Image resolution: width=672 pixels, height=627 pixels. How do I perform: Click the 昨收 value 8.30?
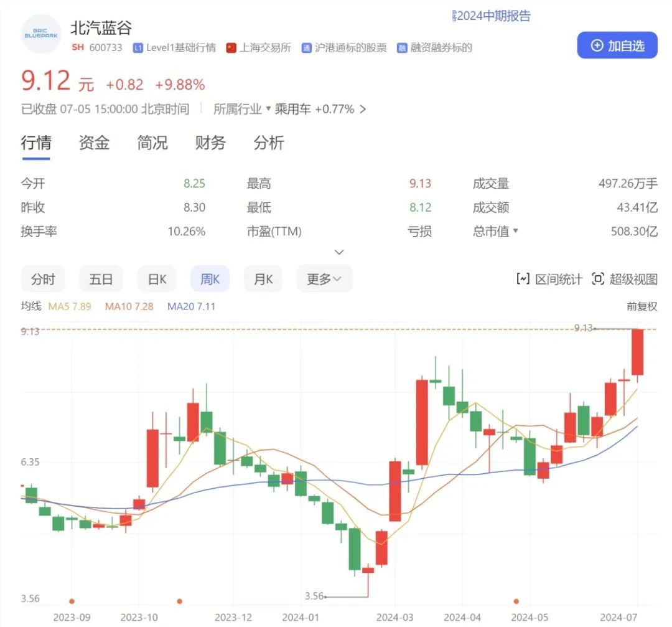click(195, 207)
